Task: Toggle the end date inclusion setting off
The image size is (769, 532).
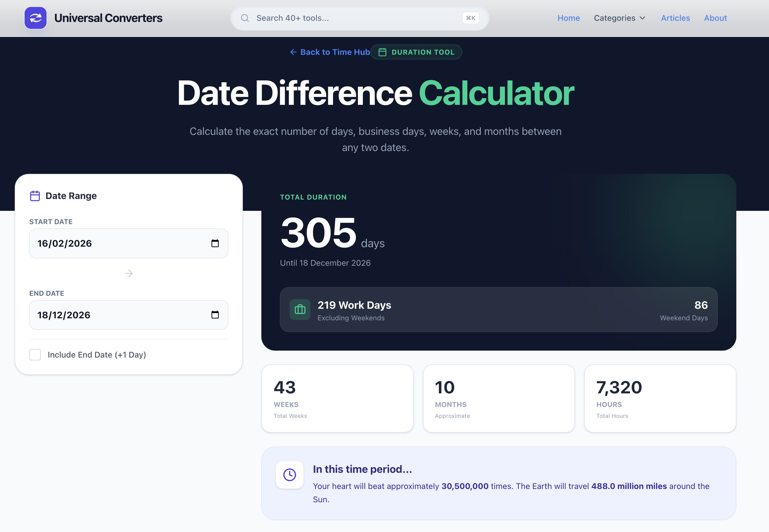Action: point(35,355)
